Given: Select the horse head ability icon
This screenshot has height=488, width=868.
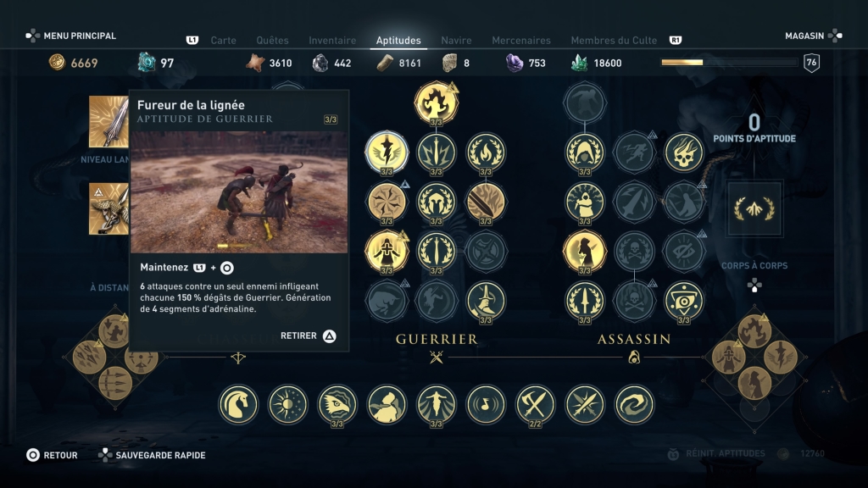Looking at the screenshot, I should point(238,404).
